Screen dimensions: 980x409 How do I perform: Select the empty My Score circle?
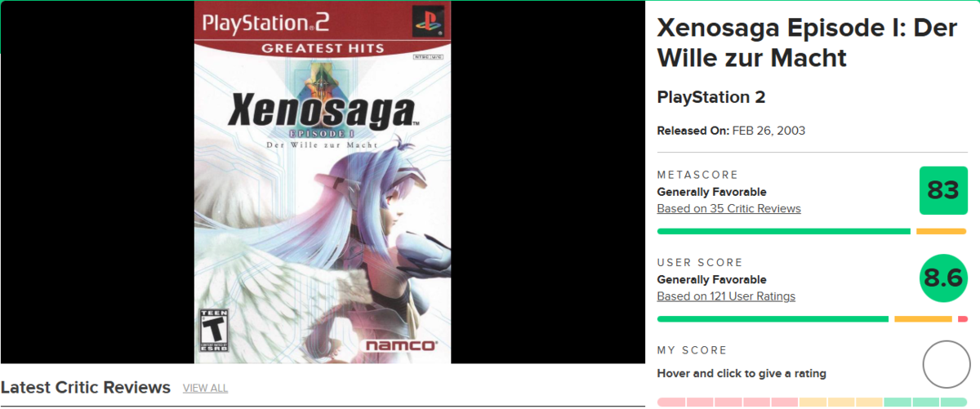tap(946, 365)
